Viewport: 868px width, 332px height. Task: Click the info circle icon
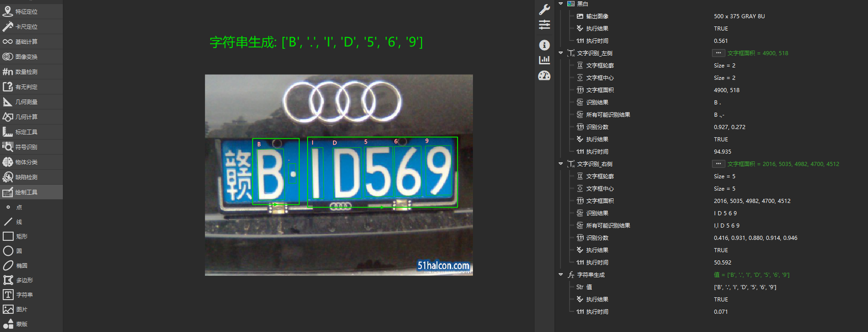(544, 45)
